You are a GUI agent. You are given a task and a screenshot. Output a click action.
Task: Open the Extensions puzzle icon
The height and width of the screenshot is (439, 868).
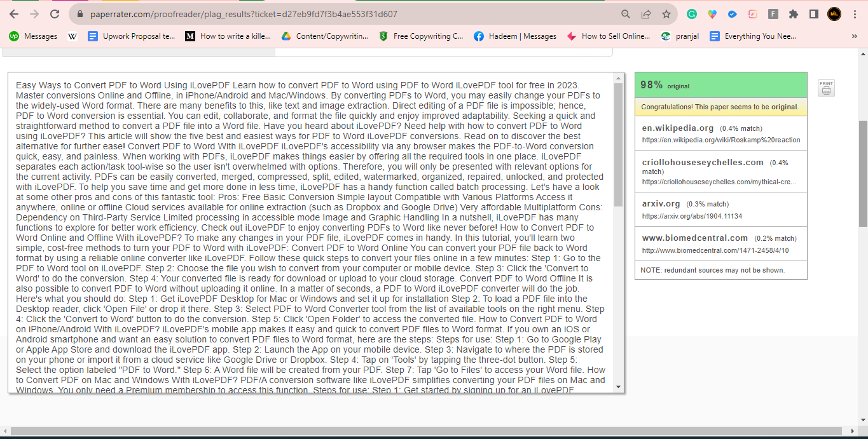point(794,14)
